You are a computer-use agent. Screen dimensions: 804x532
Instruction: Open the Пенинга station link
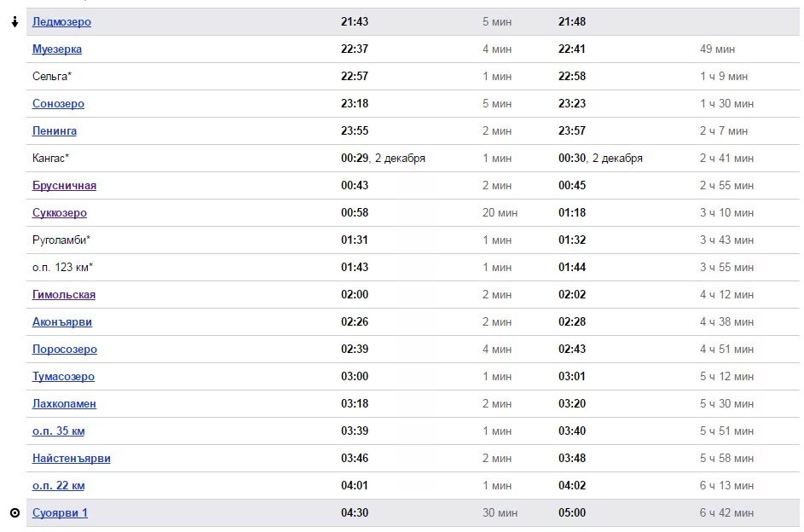point(55,130)
